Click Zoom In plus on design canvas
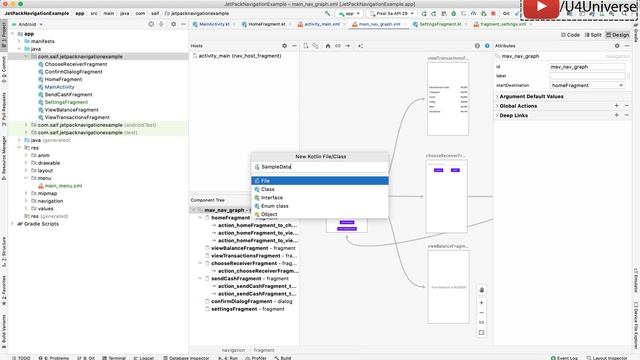 click(x=482, y=303)
